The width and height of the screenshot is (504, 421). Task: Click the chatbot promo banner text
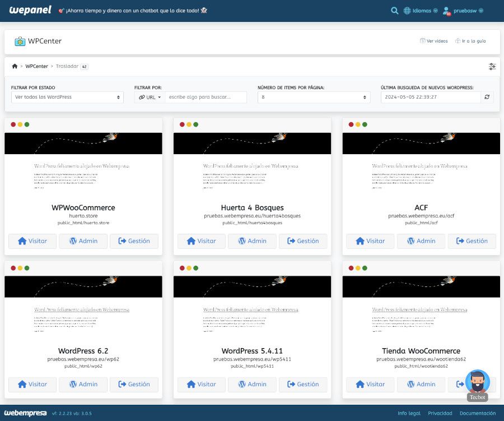click(133, 11)
